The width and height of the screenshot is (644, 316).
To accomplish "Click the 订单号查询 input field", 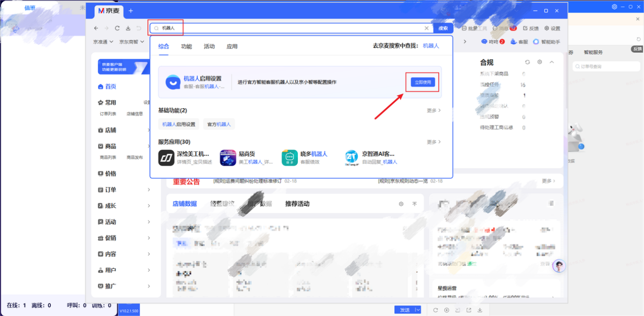I will (x=606, y=66).
